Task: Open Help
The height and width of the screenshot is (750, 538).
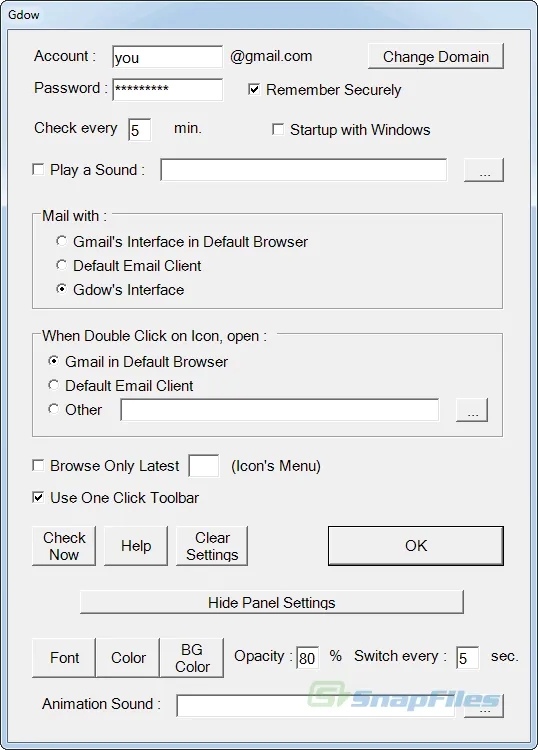Action: coord(136,546)
